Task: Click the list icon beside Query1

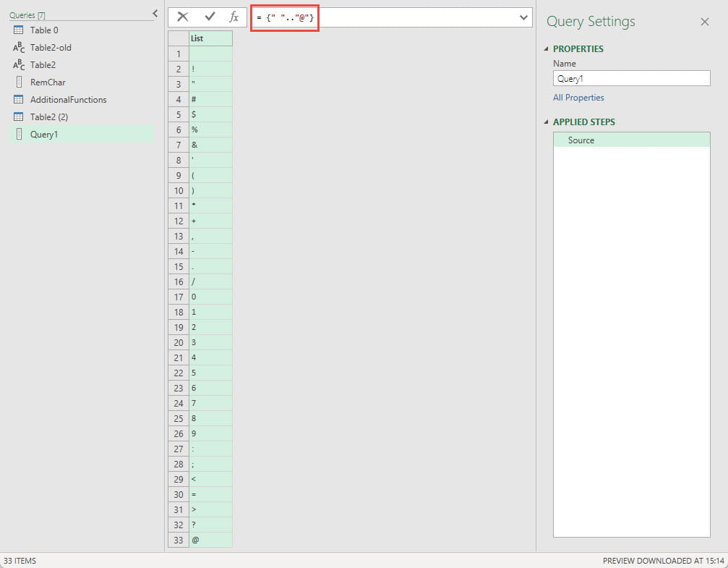Action: (x=19, y=135)
